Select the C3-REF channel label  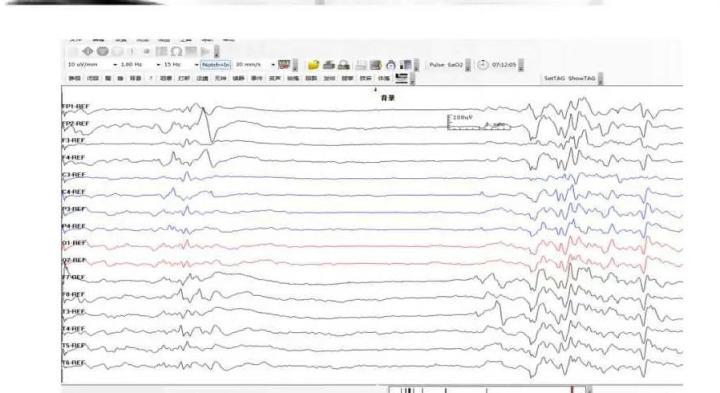tap(73, 175)
